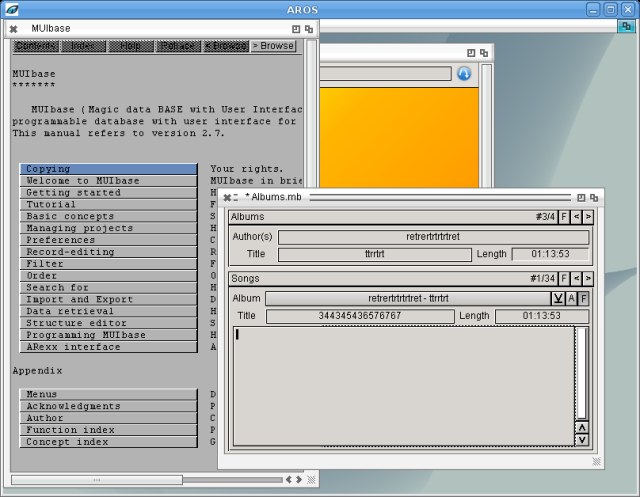Click the help window horizontal scrollbar
Screen dimensions: 640x497
pyautogui.click(x=150, y=480)
